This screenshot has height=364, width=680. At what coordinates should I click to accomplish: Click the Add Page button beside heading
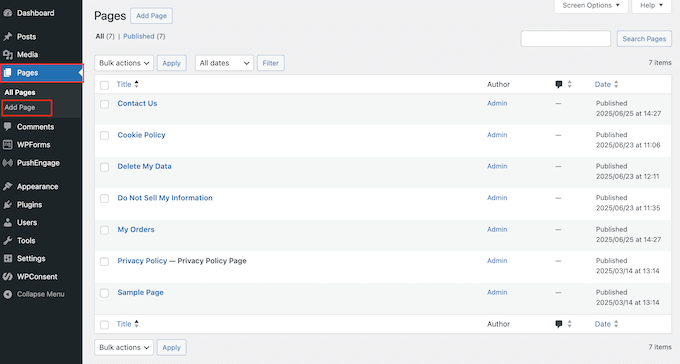(x=151, y=16)
